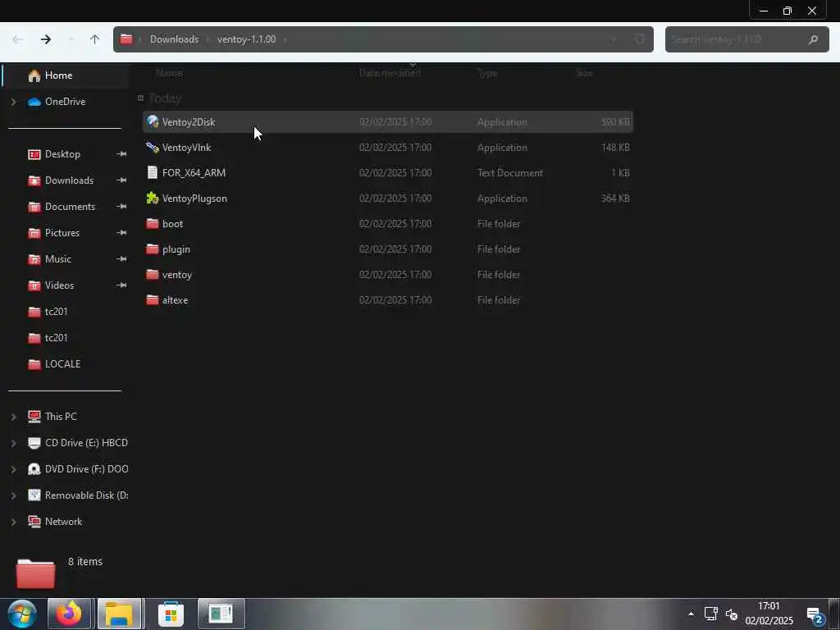Click the Ventoy2Disk application icon
The width and height of the screenshot is (840, 630).
(153, 121)
